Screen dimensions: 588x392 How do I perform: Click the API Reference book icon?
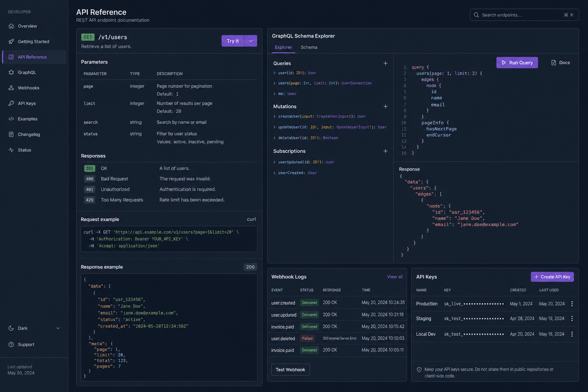tap(11, 57)
